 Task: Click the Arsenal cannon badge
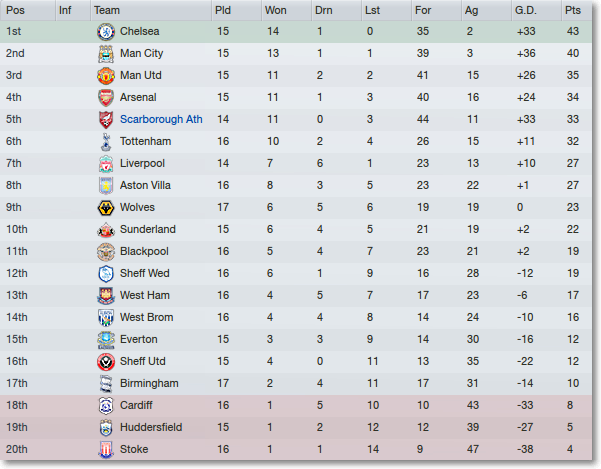(x=106, y=98)
